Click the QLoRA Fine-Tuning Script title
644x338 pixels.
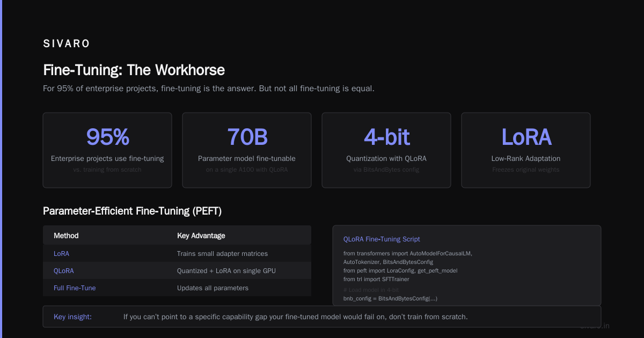(382, 239)
